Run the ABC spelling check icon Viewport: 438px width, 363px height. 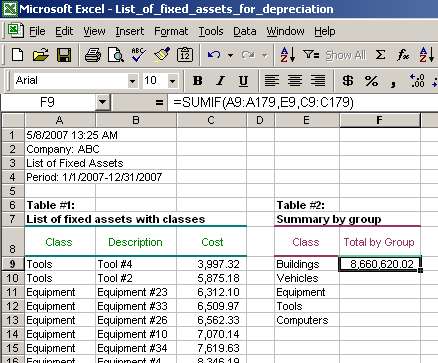[138, 55]
